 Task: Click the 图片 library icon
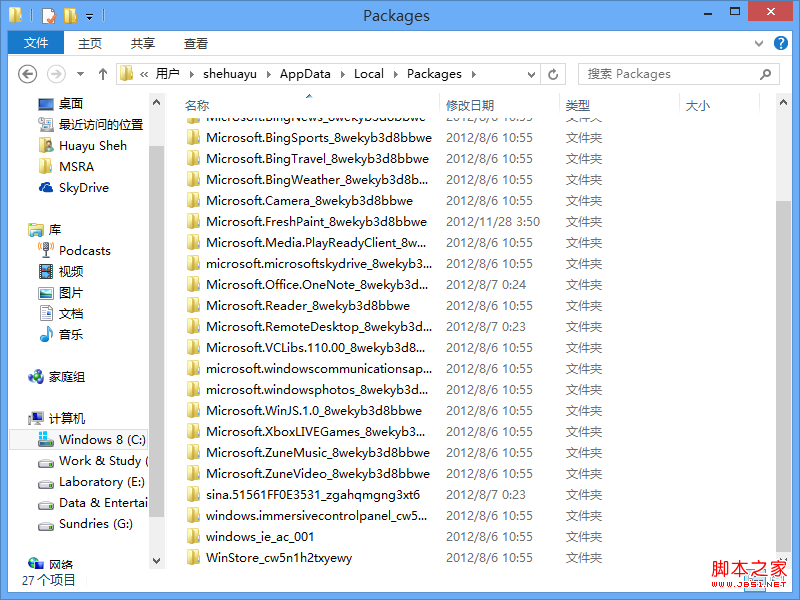click(x=45, y=293)
